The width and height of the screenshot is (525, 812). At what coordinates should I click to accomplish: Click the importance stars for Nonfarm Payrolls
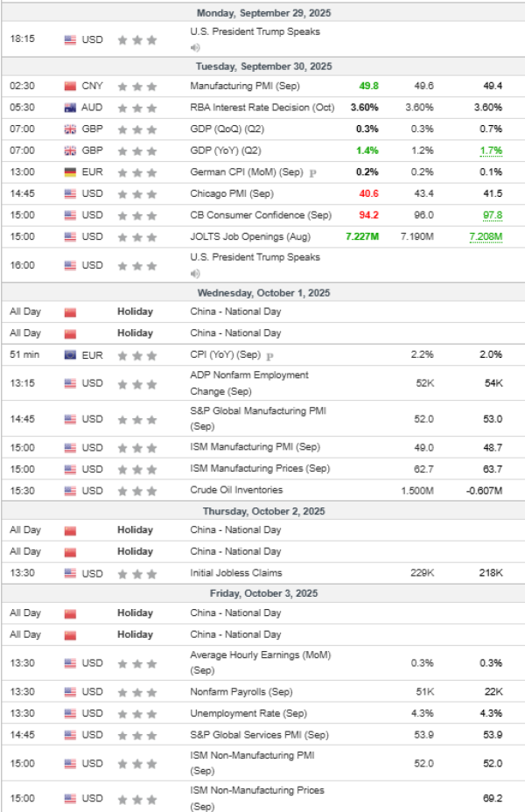(137, 692)
